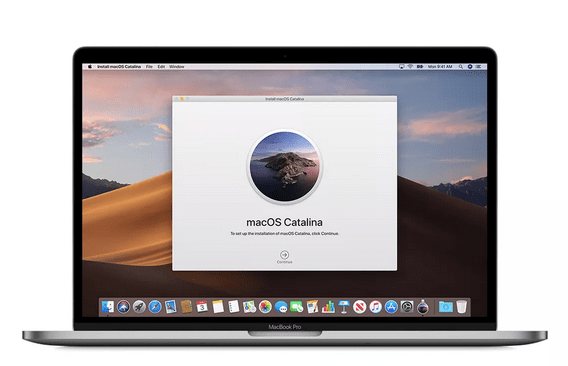This screenshot has width=568, height=366.
Task: Open Mail stamp icon in dock
Action: click(x=171, y=307)
